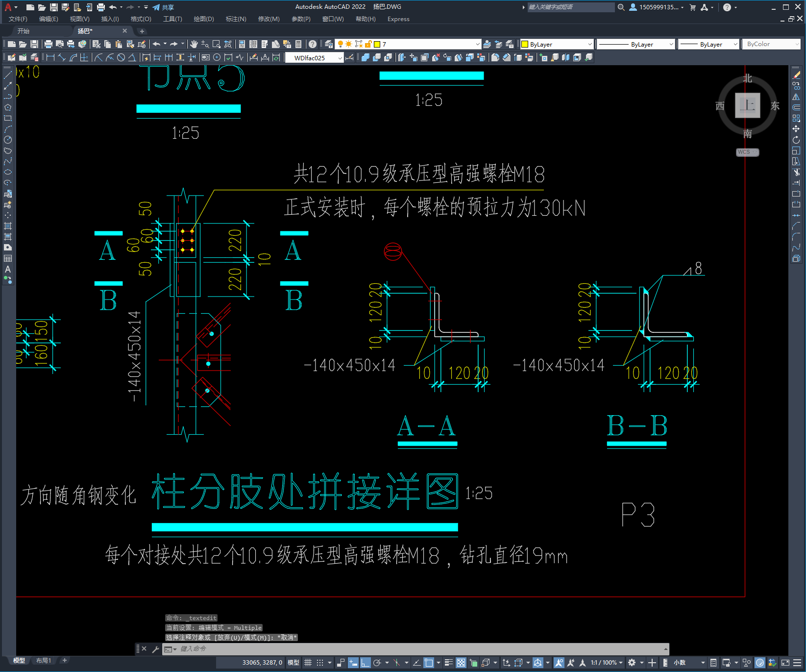Open the QuickCalc calculator icon
The height and width of the screenshot is (672, 806).
[x=298, y=44]
